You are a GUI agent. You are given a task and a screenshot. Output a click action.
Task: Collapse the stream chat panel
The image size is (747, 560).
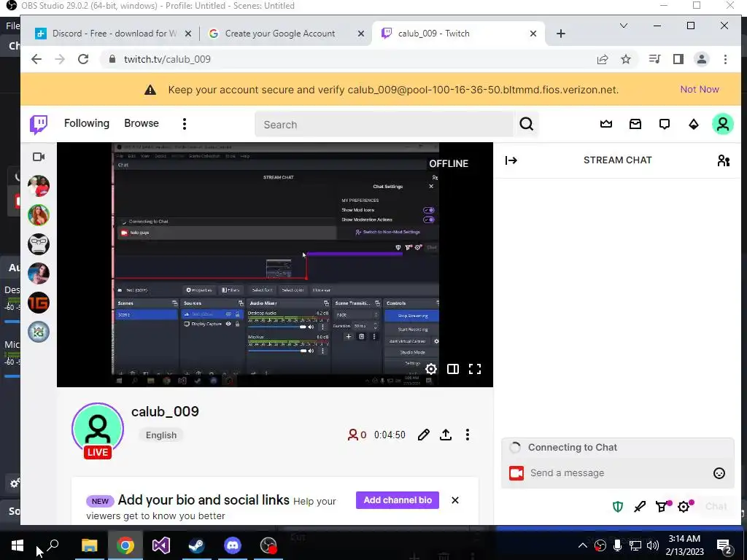pos(511,160)
